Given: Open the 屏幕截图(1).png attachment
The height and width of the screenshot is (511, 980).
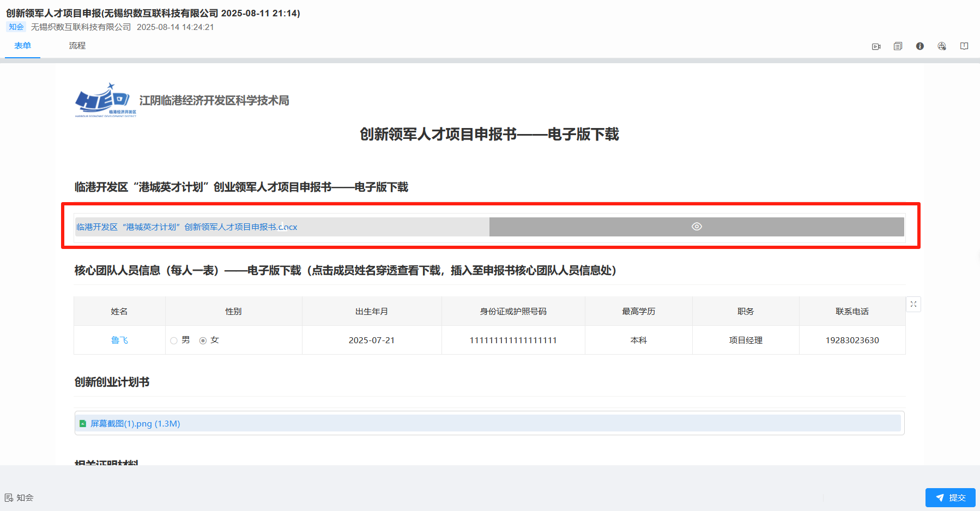Looking at the screenshot, I should pos(135,423).
